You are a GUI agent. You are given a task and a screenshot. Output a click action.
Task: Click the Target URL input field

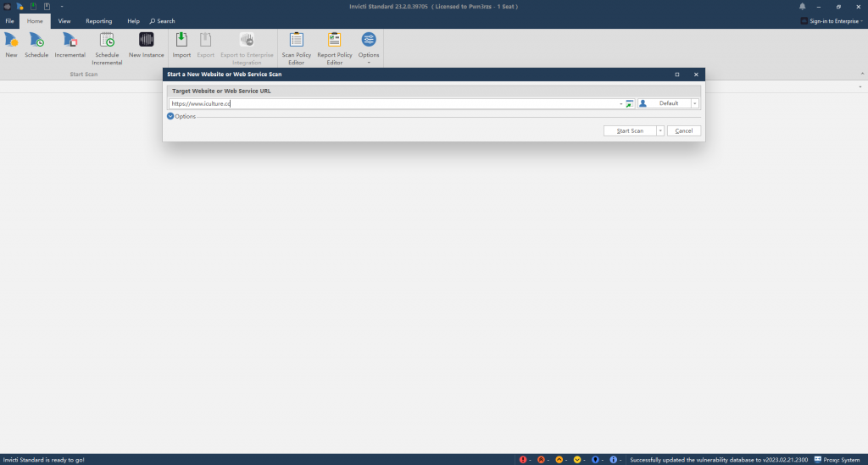393,103
